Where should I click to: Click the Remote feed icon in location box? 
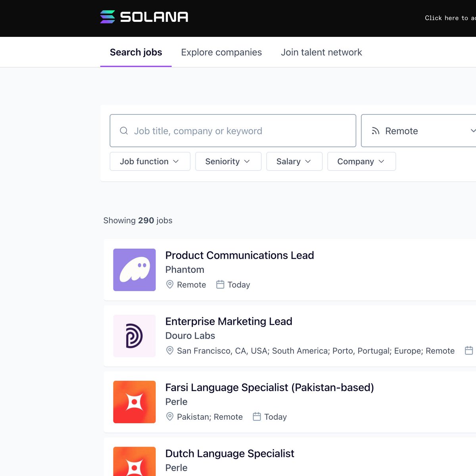pyautogui.click(x=376, y=131)
